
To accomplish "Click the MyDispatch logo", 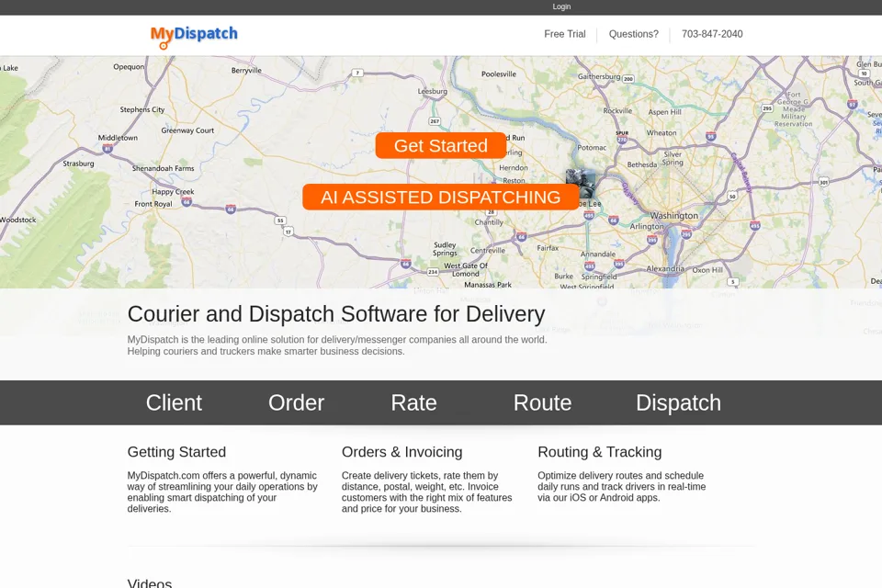I will click(x=194, y=37).
